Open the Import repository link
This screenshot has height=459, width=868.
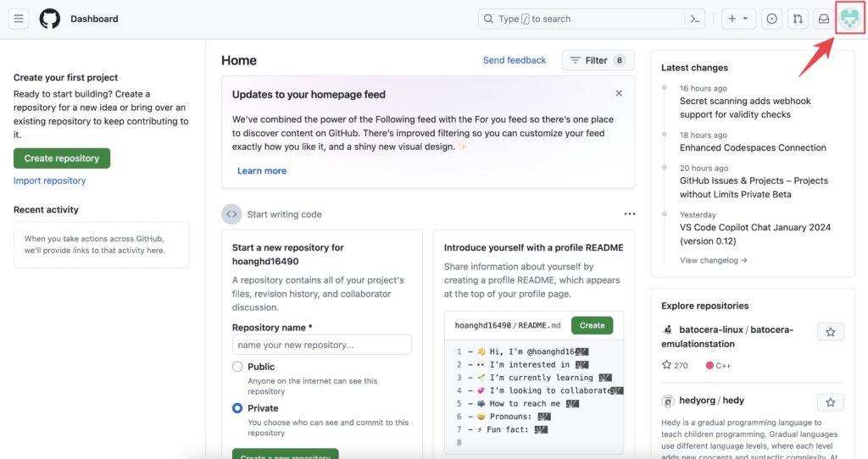49,180
